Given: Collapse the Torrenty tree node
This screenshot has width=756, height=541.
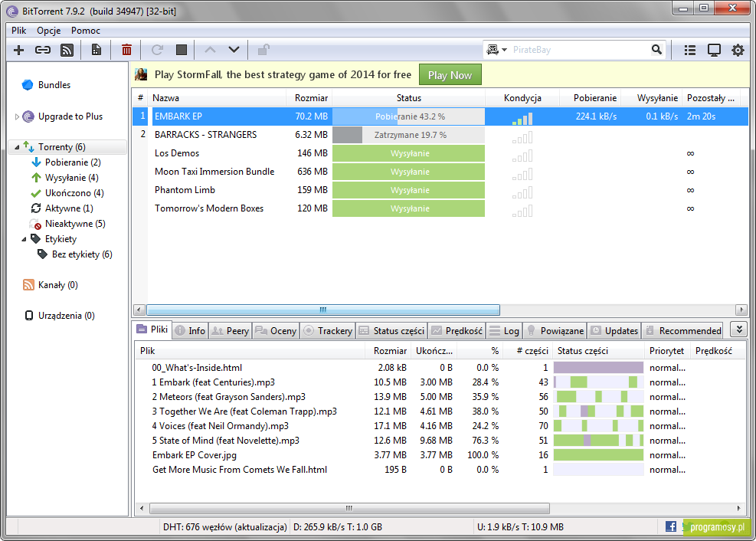Looking at the screenshot, I should click(17, 147).
